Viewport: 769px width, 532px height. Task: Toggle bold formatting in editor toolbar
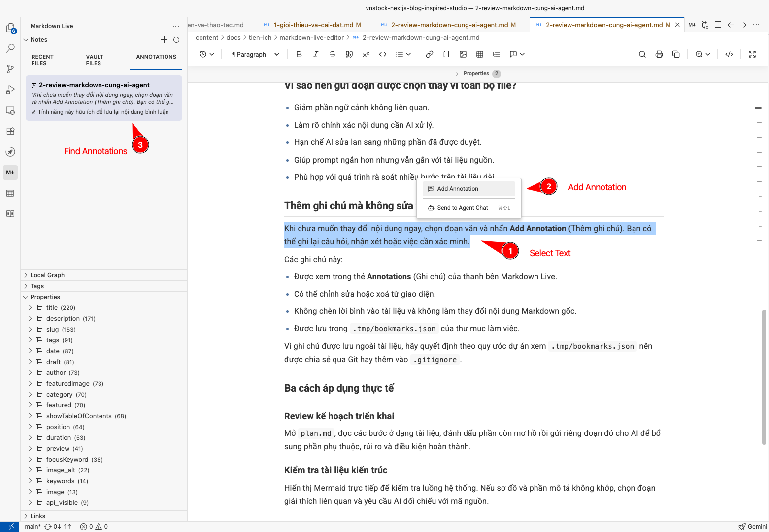299,54
